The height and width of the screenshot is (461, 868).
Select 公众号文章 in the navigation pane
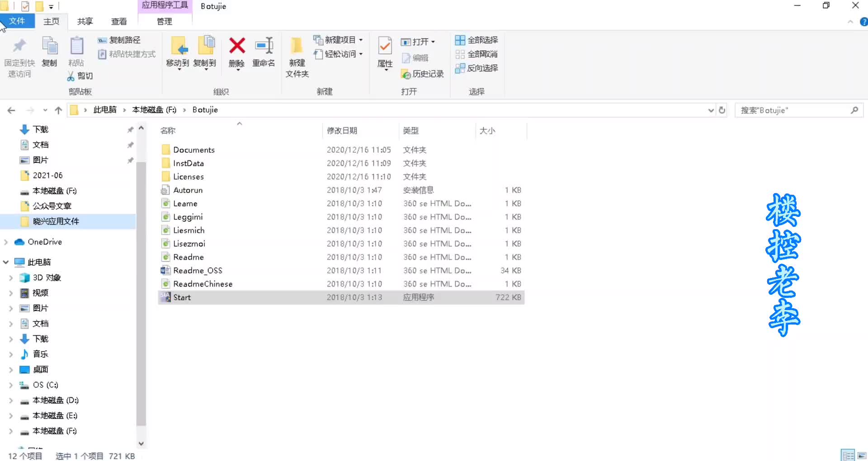point(52,206)
